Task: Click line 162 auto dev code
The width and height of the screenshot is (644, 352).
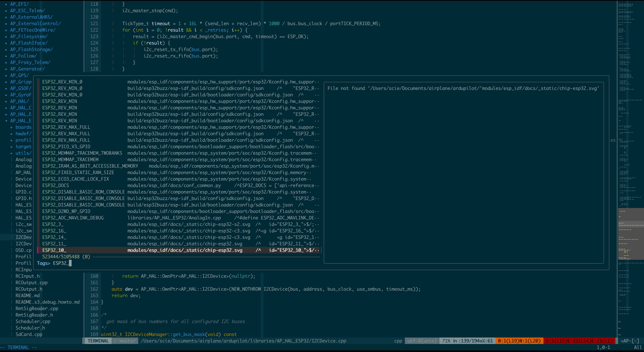Action: pos(266,289)
